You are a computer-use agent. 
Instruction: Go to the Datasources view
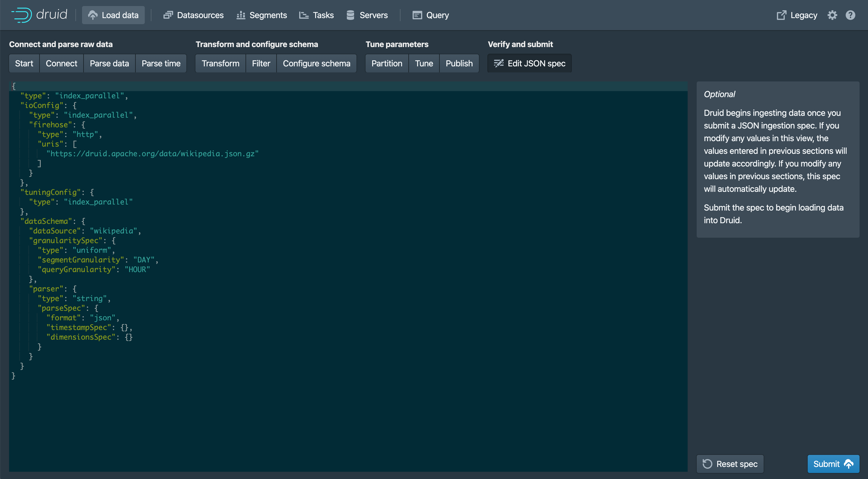coord(193,15)
